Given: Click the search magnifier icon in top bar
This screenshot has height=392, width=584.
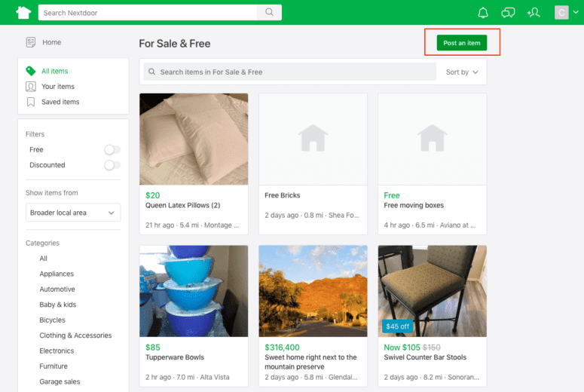Looking at the screenshot, I should click(x=269, y=13).
